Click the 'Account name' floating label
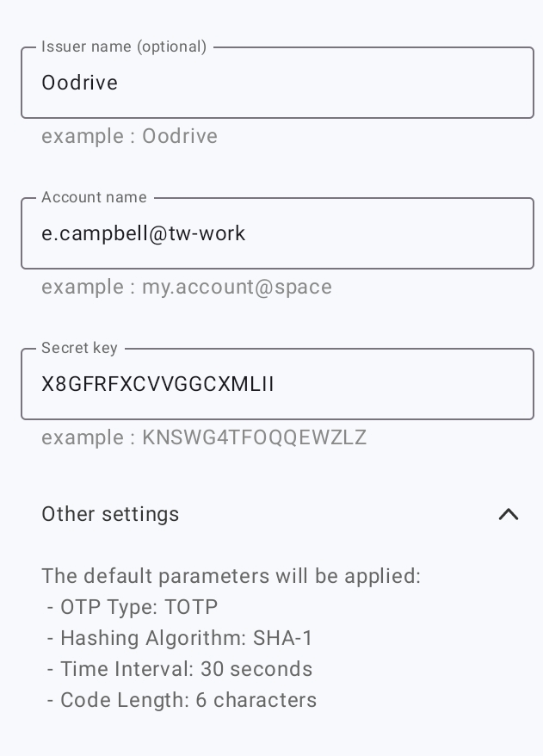 94,197
